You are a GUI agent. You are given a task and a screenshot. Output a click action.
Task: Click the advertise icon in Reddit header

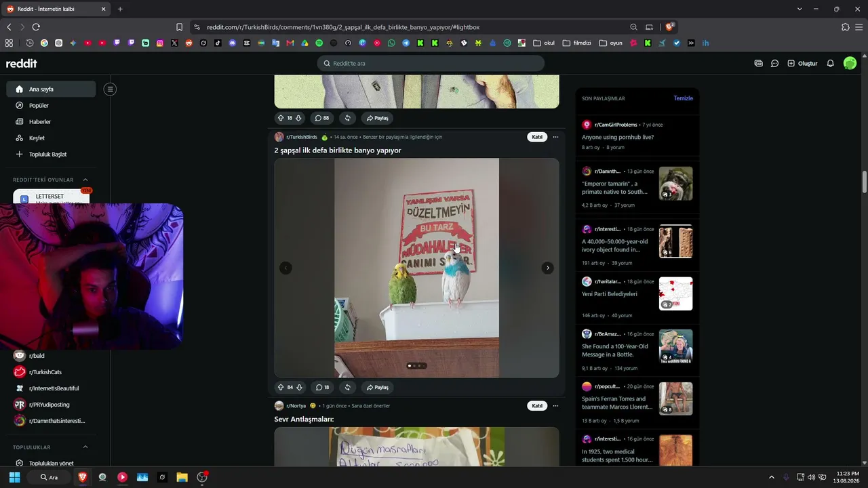point(758,63)
